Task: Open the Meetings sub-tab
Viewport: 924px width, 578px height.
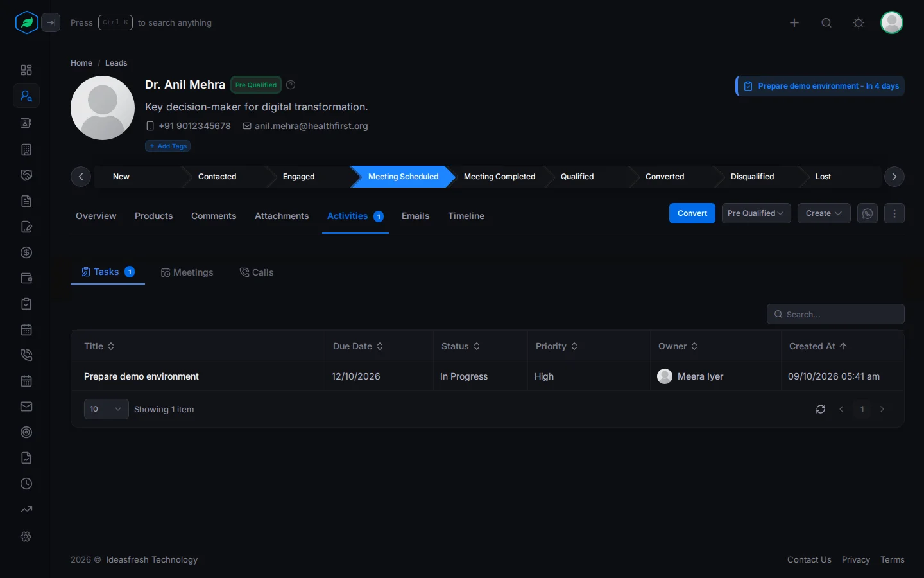Action: [x=187, y=272]
